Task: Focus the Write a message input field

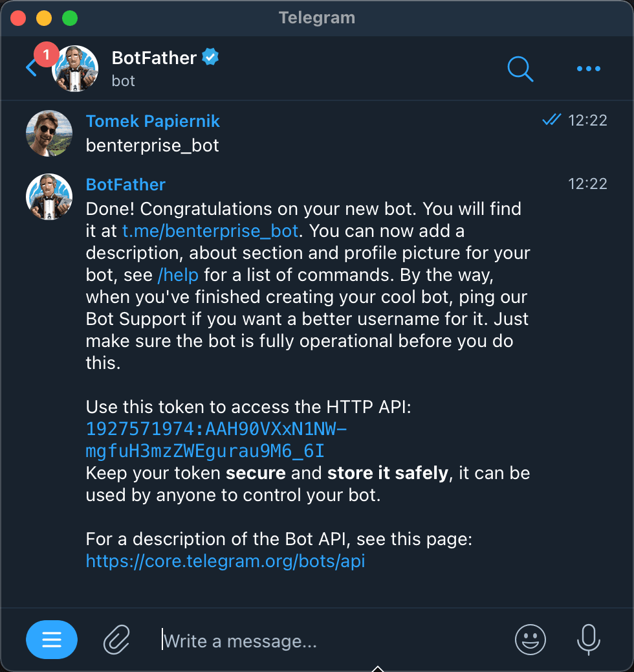Action: pyautogui.click(x=323, y=641)
